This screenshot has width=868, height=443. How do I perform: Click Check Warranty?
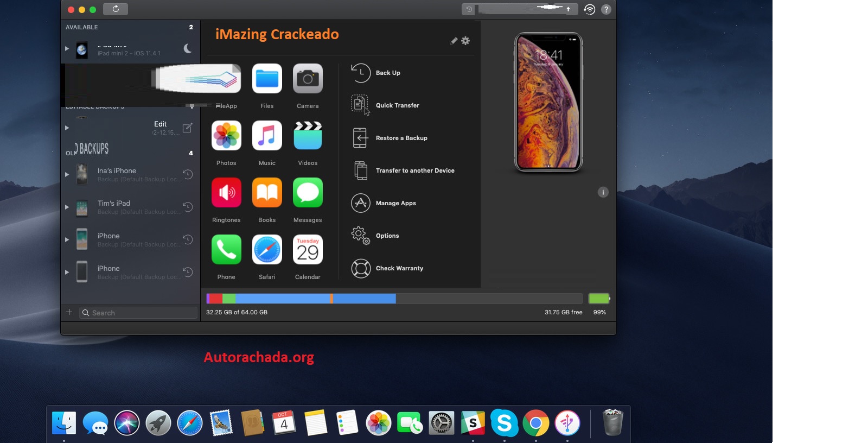[399, 268]
